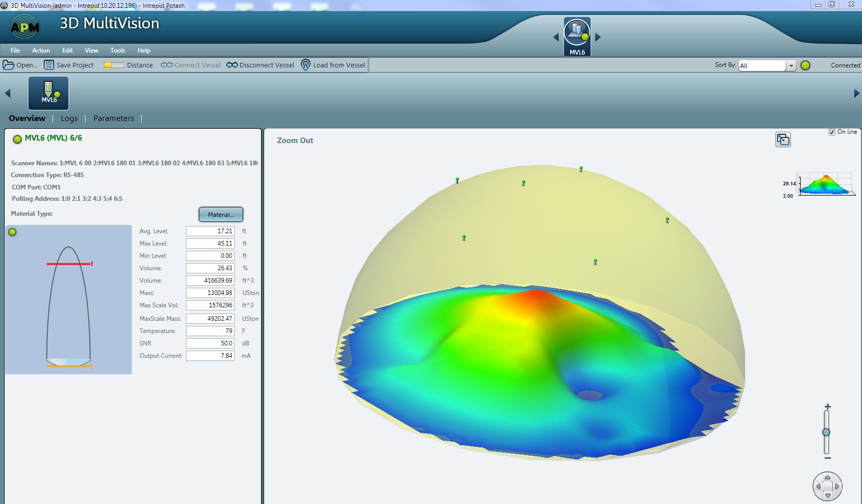Open the Sort By dropdown
Viewport: 862px width, 504px height.
pyautogui.click(x=791, y=65)
